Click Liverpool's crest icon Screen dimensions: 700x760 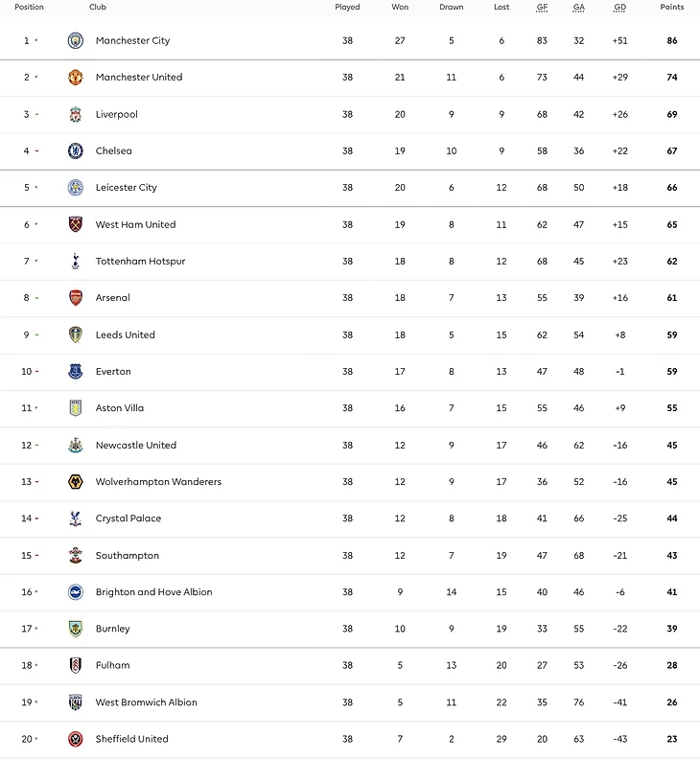tap(76, 114)
